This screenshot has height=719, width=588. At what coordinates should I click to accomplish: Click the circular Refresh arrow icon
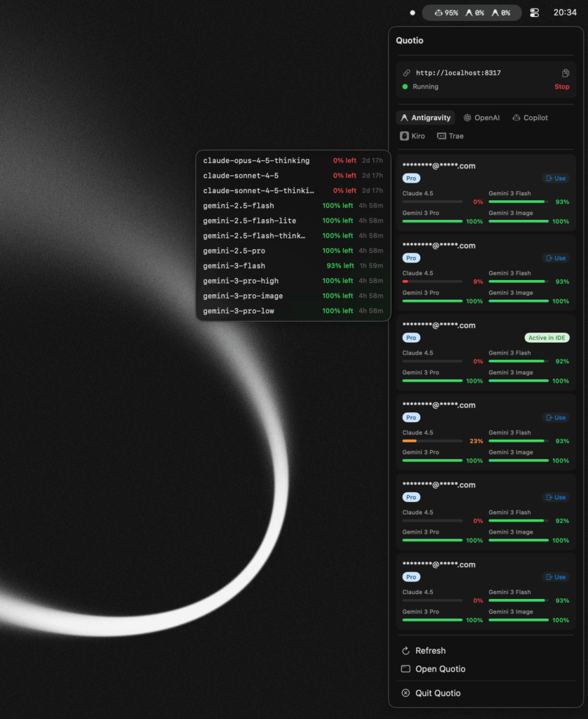[x=406, y=651]
